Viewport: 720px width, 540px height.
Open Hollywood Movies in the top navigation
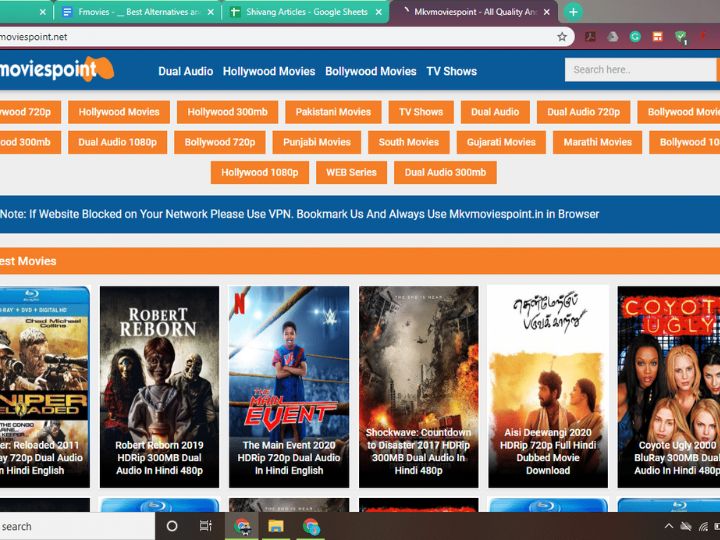(269, 71)
